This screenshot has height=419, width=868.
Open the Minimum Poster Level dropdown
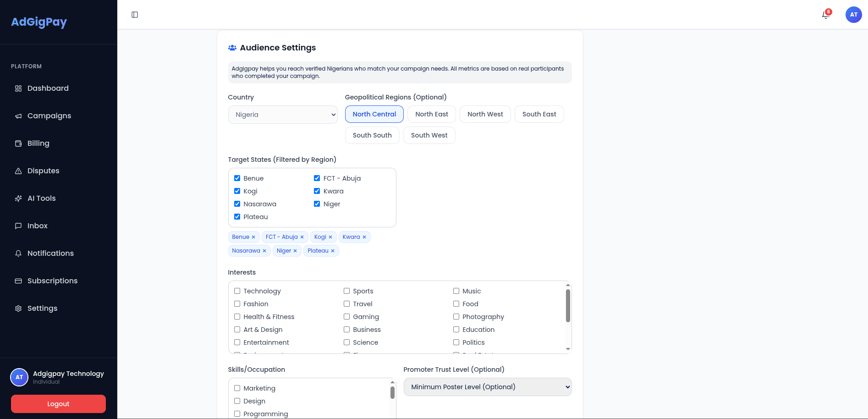pyautogui.click(x=488, y=387)
